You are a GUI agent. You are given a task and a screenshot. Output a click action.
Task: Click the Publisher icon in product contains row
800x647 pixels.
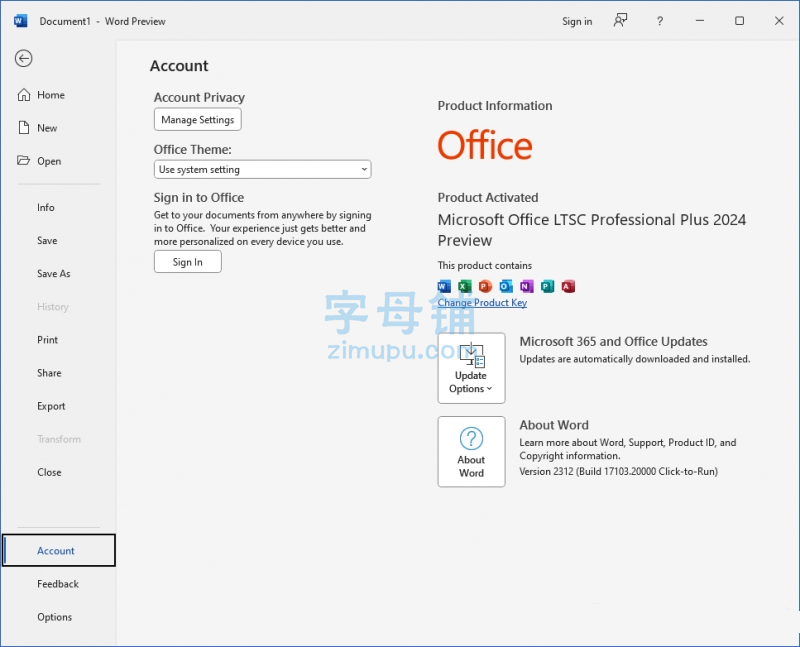[x=547, y=286]
